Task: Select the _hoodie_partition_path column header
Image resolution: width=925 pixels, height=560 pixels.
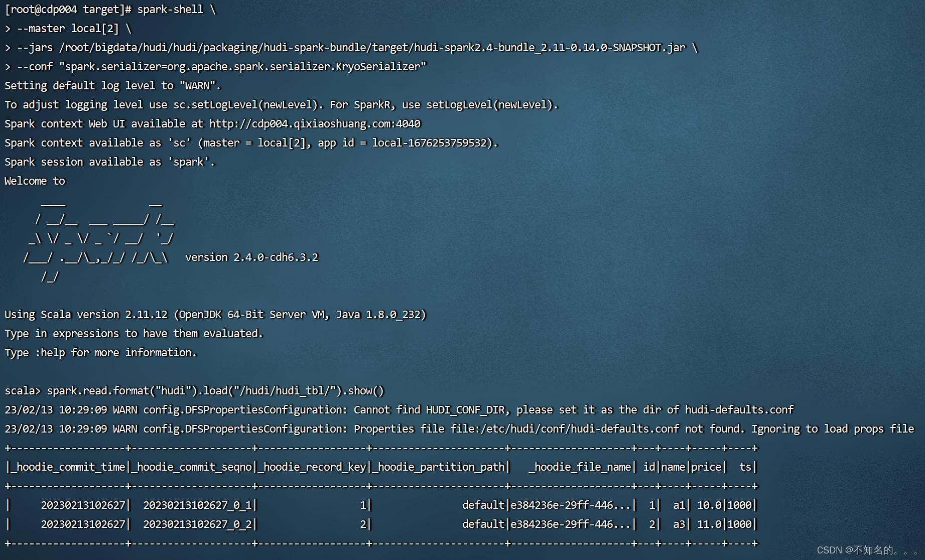Action: [439, 467]
